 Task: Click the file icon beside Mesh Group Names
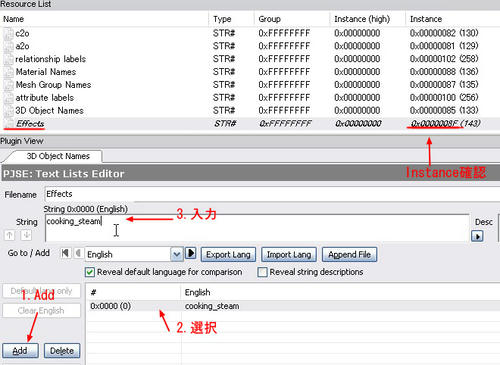click(x=8, y=85)
